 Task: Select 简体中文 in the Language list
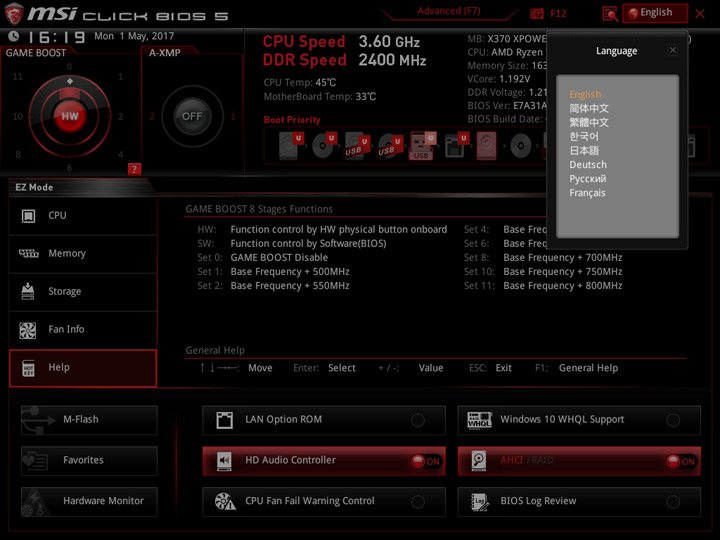tap(589, 108)
